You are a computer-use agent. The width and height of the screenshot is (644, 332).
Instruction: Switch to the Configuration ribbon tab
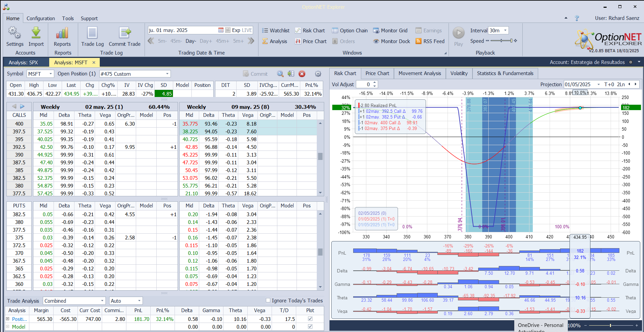tap(41, 19)
